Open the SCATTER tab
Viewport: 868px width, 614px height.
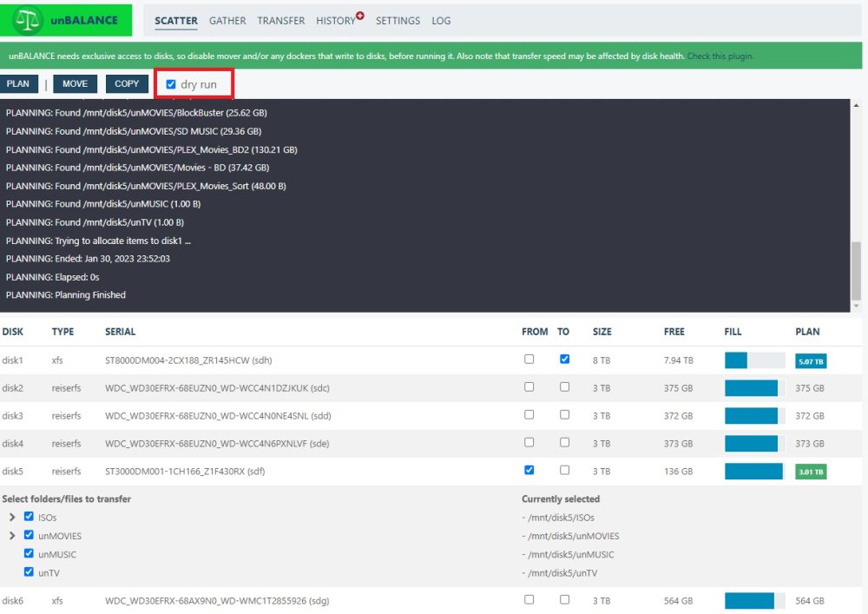tap(176, 21)
